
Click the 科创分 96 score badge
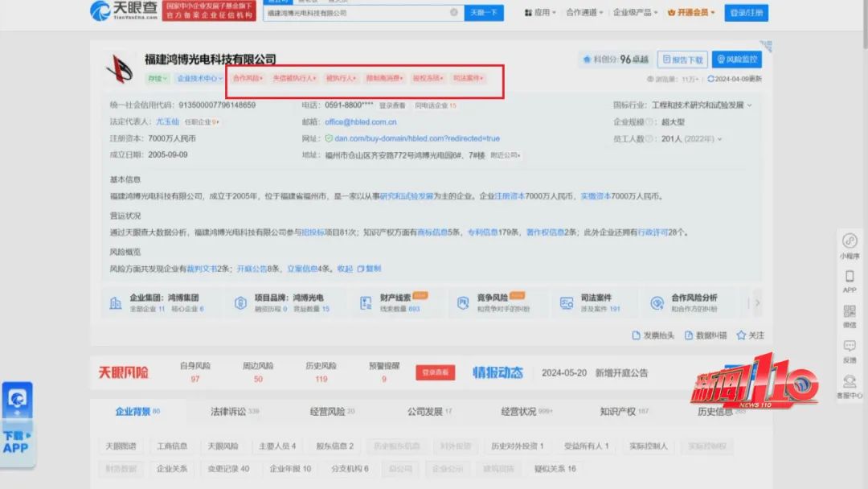[x=616, y=60]
